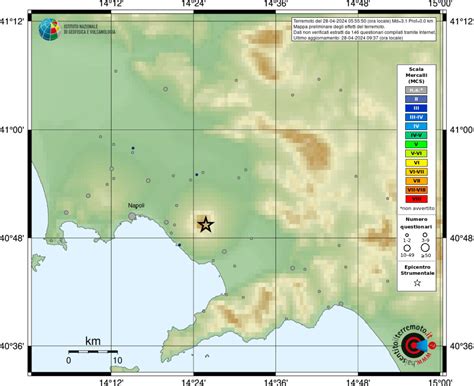Screen dimensions: 474x386
Task: Select the III-IV intensity legend swatch
Action: pyautogui.click(x=416, y=117)
